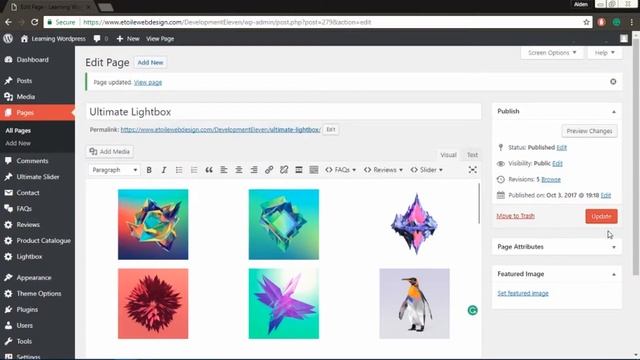Image resolution: width=640 pixels, height=360 pixels.
Task: Click Edit next to Visibility: Public
Action: pos(558,163)
